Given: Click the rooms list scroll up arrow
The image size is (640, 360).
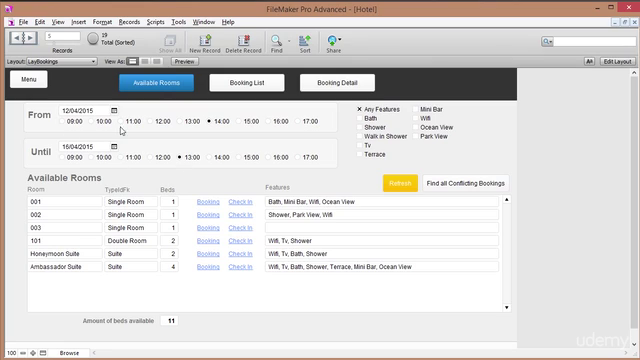Looking at the screenshot, I should click(x=507, y=200).
